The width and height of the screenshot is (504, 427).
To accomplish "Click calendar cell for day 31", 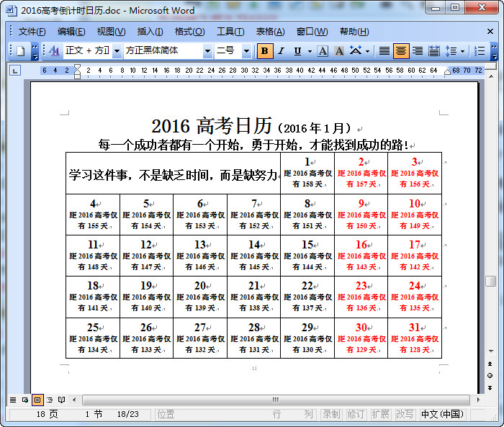I will click(415, 338).
